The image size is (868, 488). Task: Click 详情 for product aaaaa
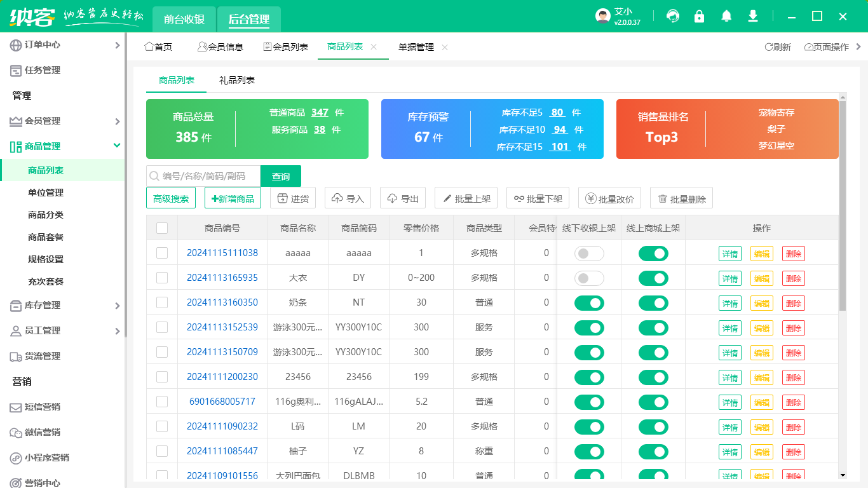click(730, 254)
